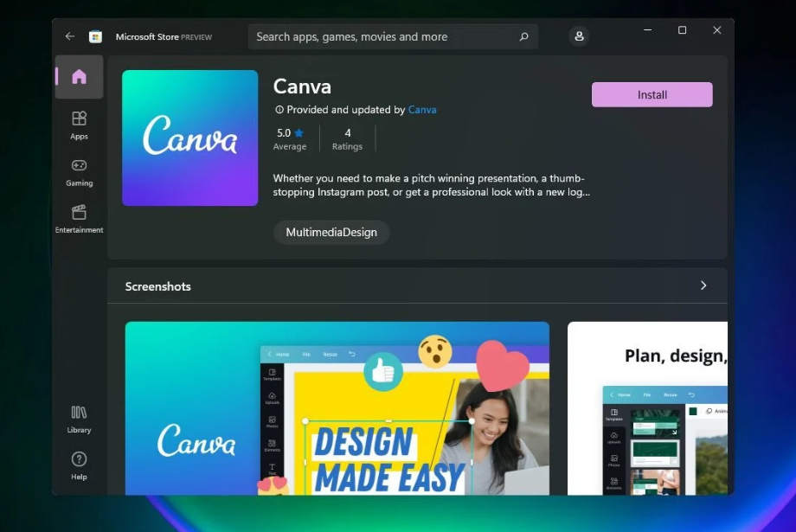Open the Gaming section
The height and width of the screenshot is (532, 796).
[79, 170]
